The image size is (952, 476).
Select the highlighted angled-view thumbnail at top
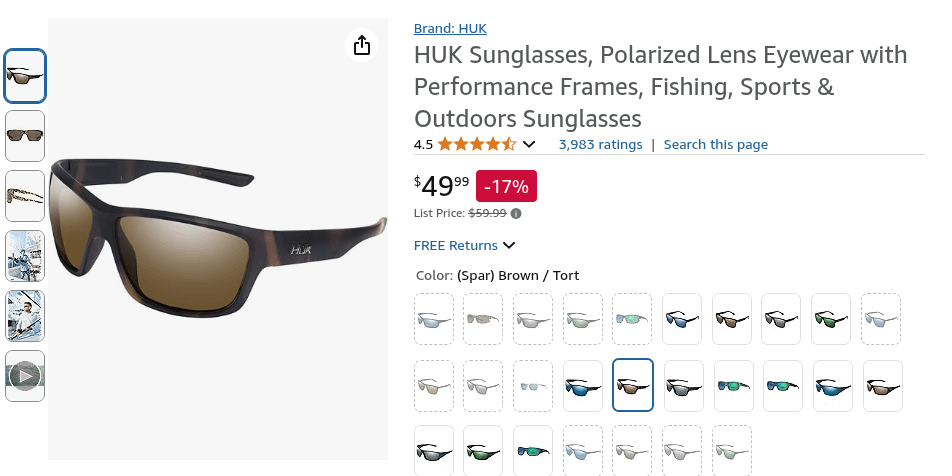point(25,76)
